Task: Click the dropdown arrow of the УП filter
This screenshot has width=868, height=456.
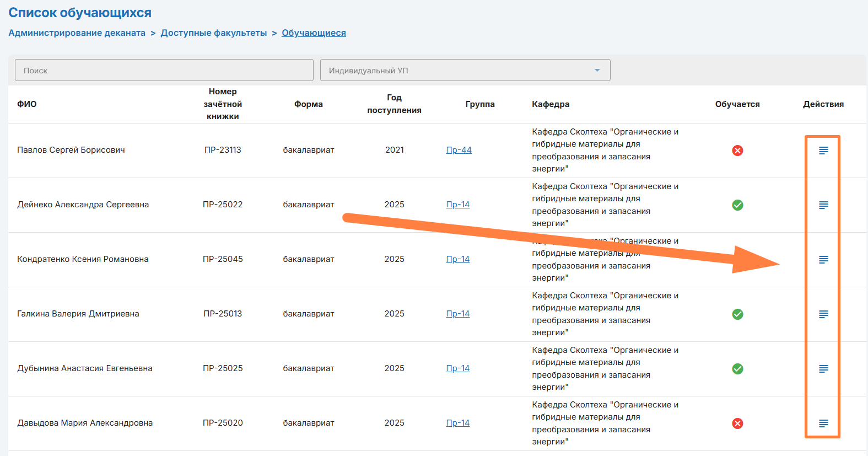Action: [x=597, y=71]
